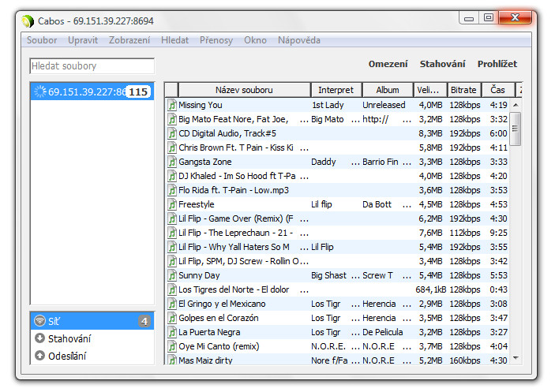
Task: Select the Odesílání sidebar item
Action: tap(92, 356)
